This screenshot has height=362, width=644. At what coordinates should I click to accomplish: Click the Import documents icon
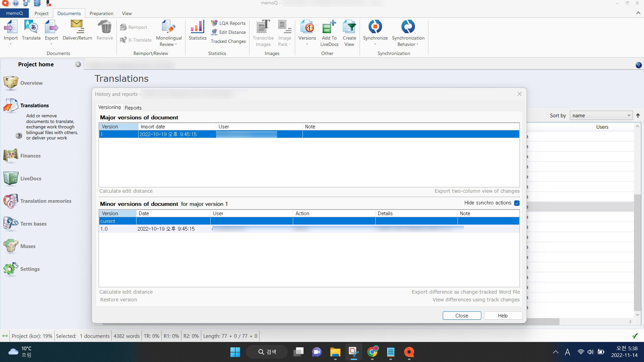(x=11, y=27)
